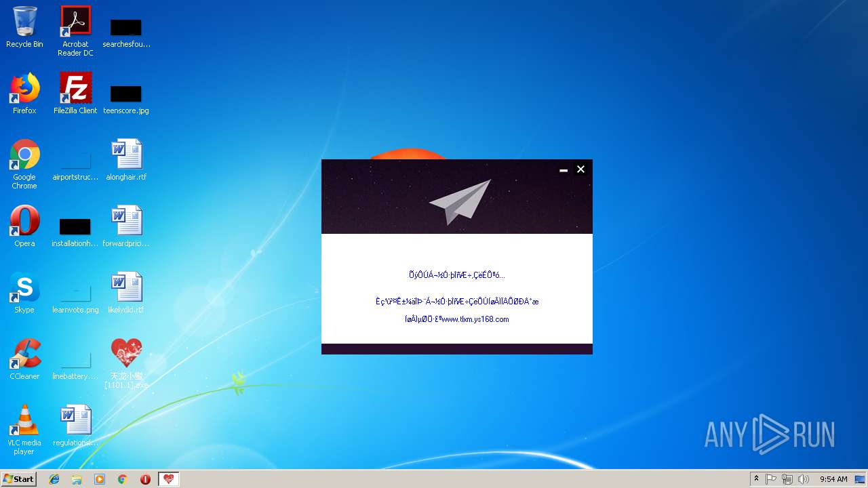Click the paper plane logo in the dialog
The width and height of the screenshot is (868, 488).
tap(460, 202)
